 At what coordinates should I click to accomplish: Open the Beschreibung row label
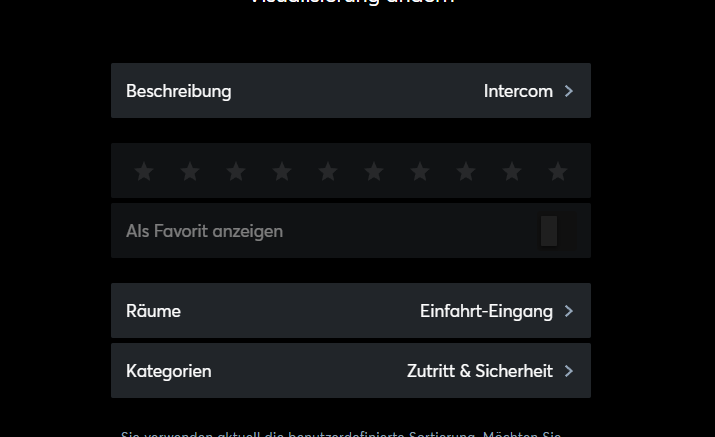click(178, 91)
